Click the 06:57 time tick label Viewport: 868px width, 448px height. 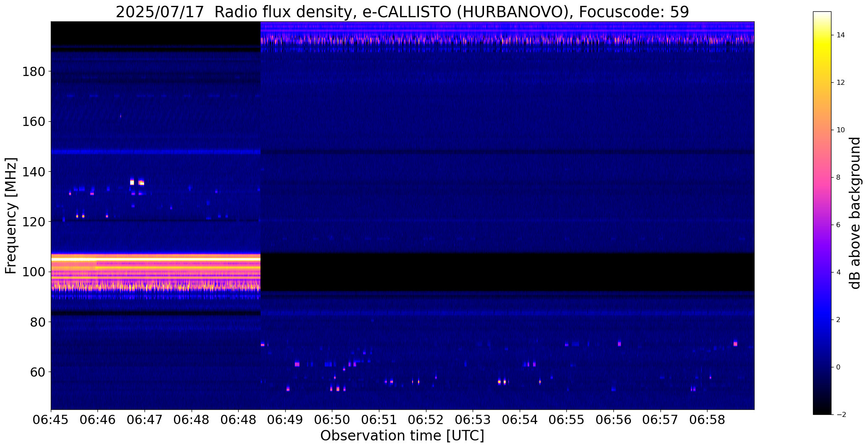[x=660, y=420]
